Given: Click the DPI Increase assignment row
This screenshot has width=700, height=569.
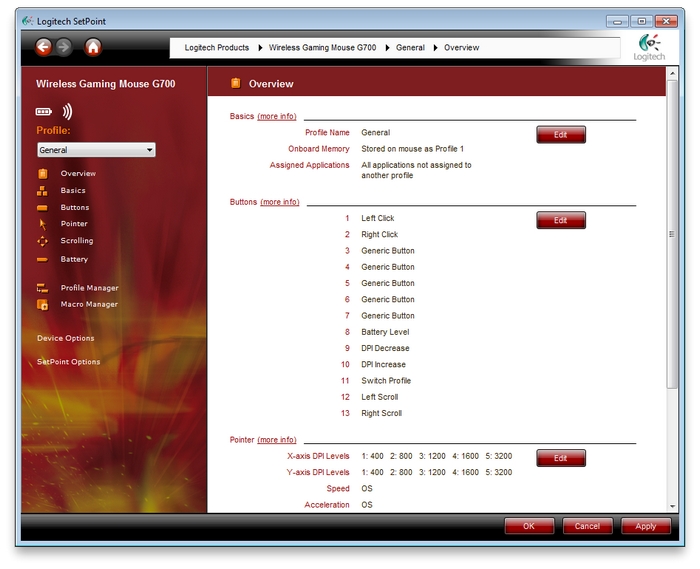Looking at the screenshot, I should [383, 365].
